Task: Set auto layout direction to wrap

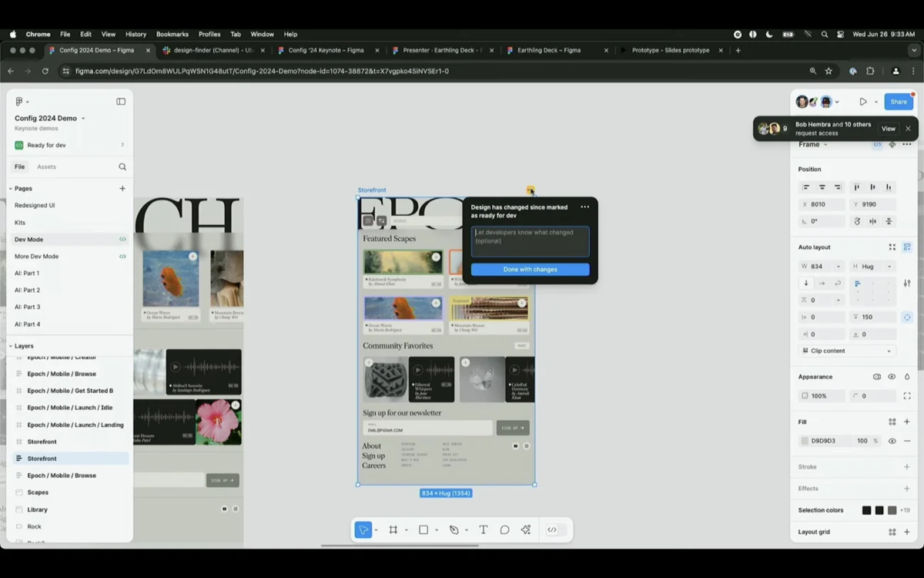Action: click(838, 283)
